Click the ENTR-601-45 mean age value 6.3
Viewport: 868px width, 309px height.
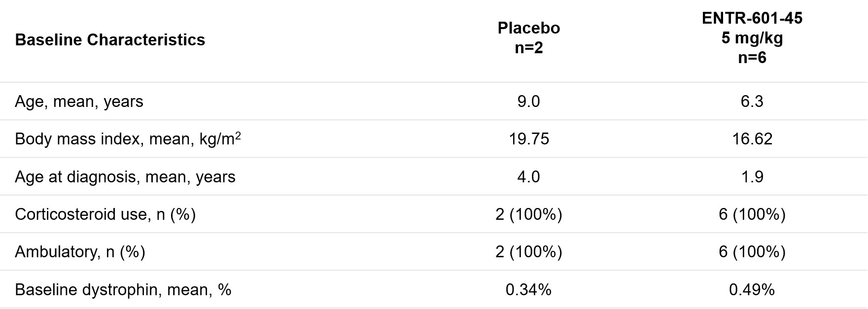point(752,102)
